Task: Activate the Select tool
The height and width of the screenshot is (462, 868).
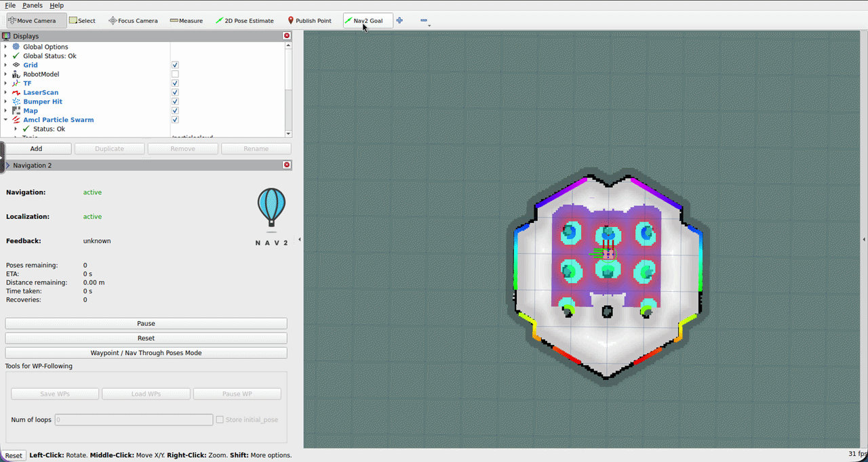Action: [x=82, y=20]
